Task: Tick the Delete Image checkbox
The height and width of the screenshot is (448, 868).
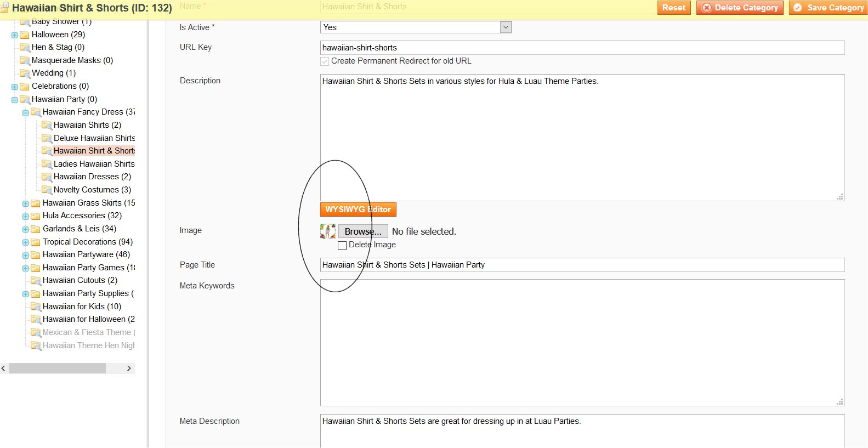Action: tap(342, 246)
